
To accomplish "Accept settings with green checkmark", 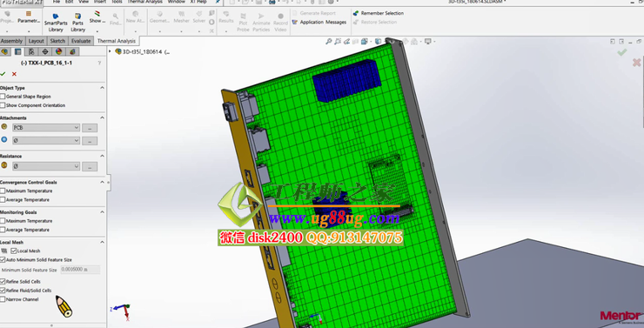I will click(x=3, y=74).
